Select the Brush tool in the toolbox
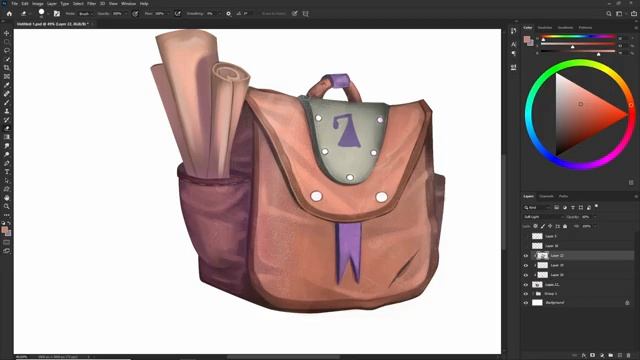The height and width of the screenshot is (360, 640). click(7, 102)
